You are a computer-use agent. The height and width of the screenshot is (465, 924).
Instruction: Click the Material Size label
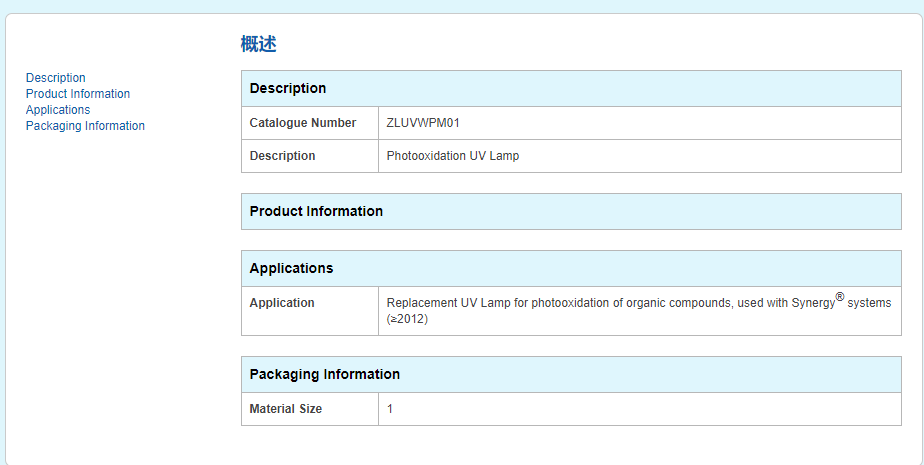tap(286, 409)
